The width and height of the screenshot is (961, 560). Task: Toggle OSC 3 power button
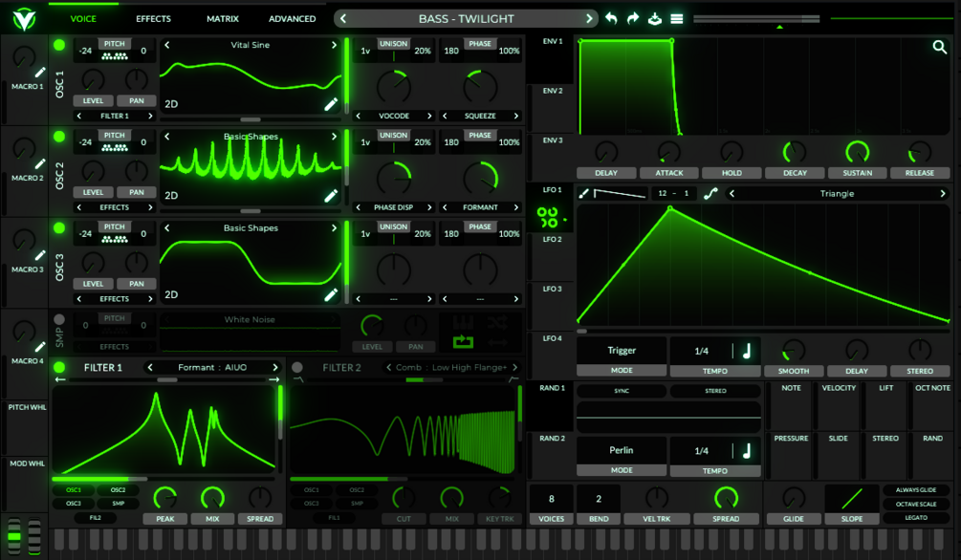[59, 228]
